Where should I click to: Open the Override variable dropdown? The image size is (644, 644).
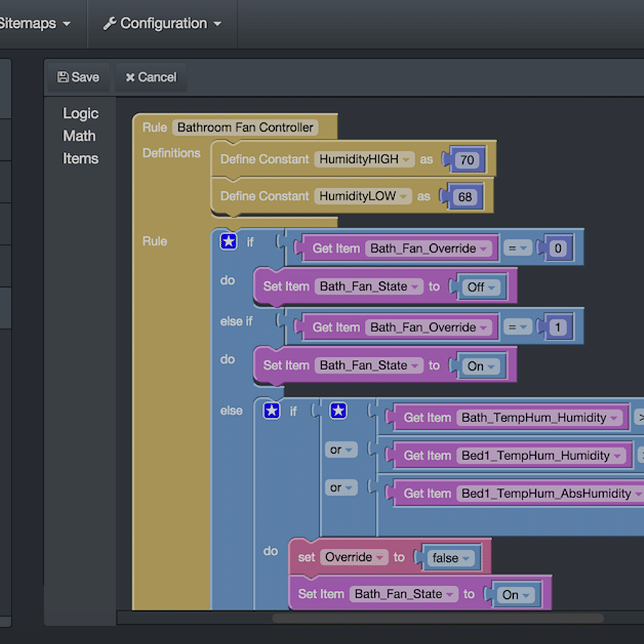(x=381, y=557)
